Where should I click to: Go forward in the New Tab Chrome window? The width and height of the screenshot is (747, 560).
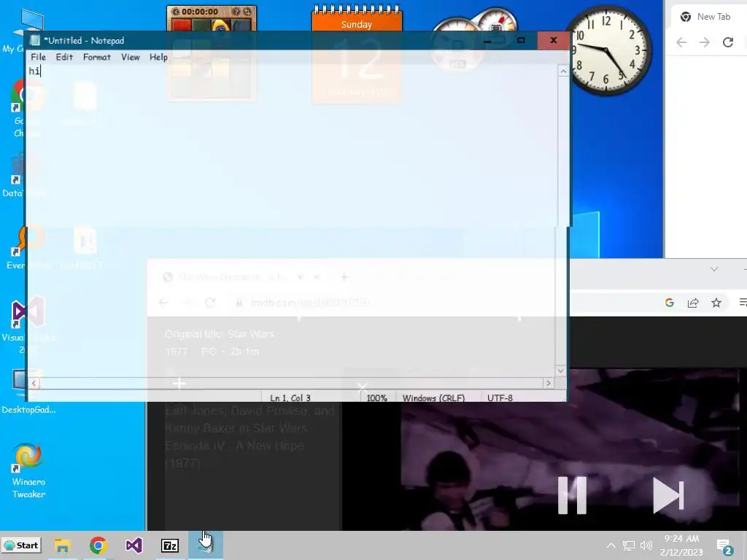[x=705, y=42]
